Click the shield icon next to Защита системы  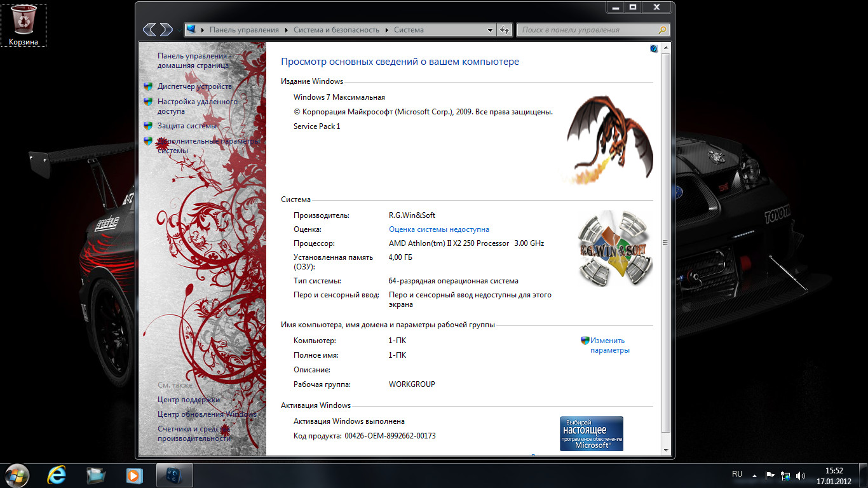(148, 126)
